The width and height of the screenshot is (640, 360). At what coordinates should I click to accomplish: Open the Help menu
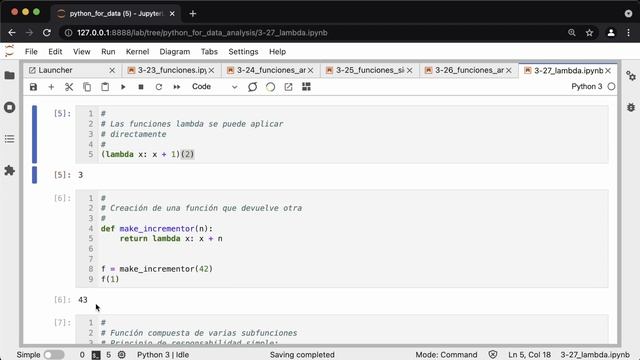point(278,52)
